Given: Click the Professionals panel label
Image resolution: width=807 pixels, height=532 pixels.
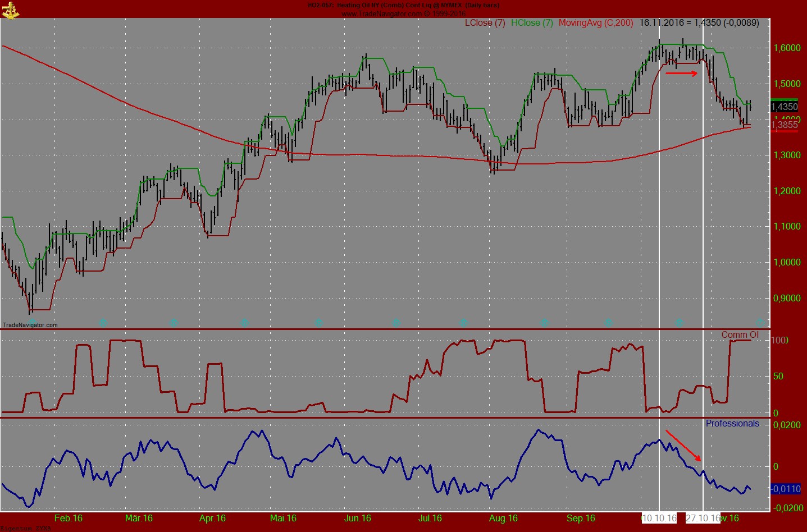Looking at the screenshot, I should 732,423.
